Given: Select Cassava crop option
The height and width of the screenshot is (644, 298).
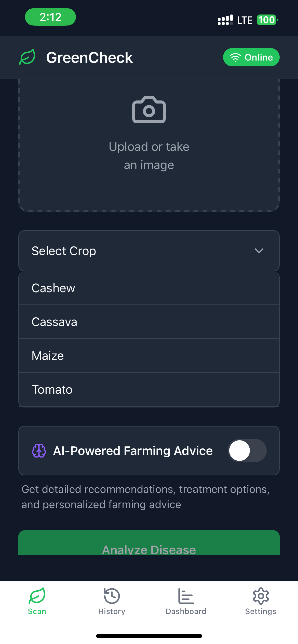Looking at the screenshot, I should 149,322.
